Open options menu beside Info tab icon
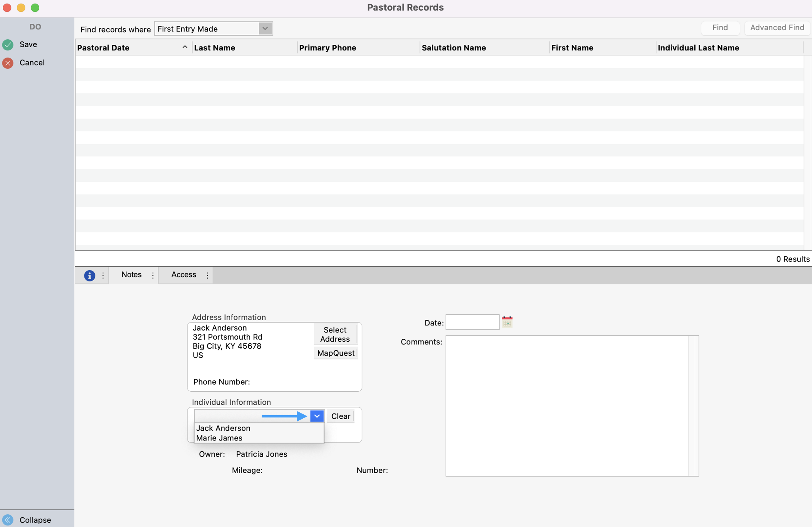 [103, 275]
